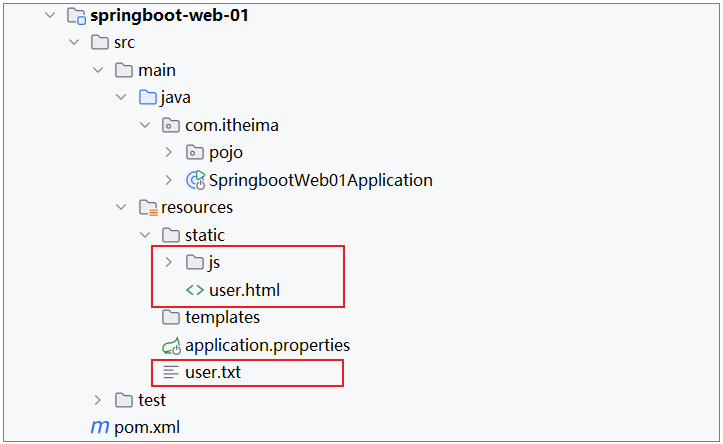Image resolution: width=723 pixels, height=444 pixels.
Task: Expand the pojo package node
Action: [x=168, y=153]
